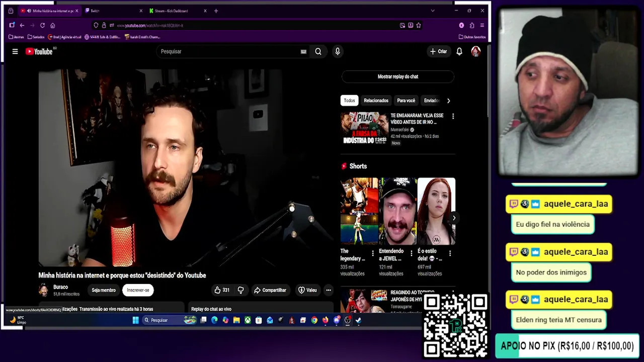The image size is (644, 362).
Task: Join channel via Seja membro
Action: [x=104, y=290]
